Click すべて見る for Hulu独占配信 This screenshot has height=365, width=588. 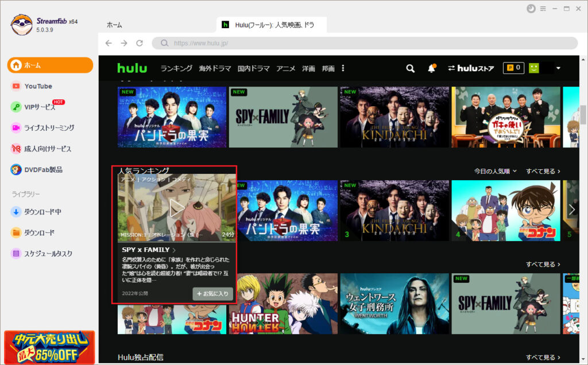pyautogui.click(x=543, y=358)
